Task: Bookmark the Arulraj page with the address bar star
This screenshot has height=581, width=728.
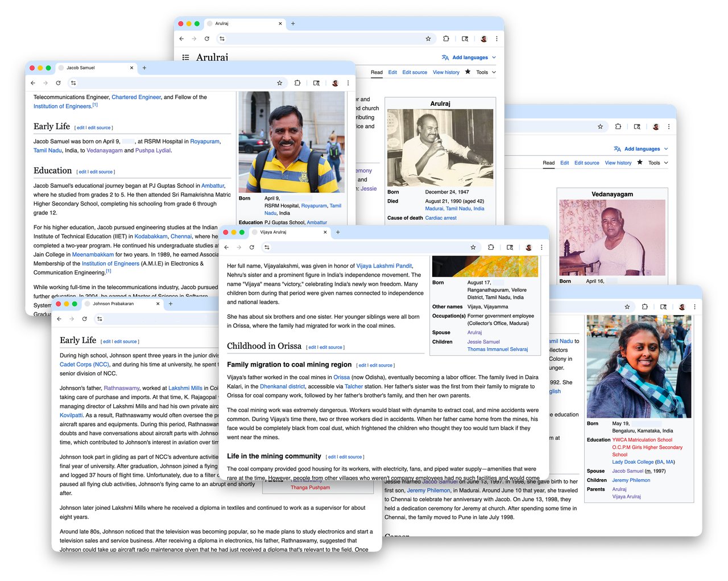Action: [428, 39]
